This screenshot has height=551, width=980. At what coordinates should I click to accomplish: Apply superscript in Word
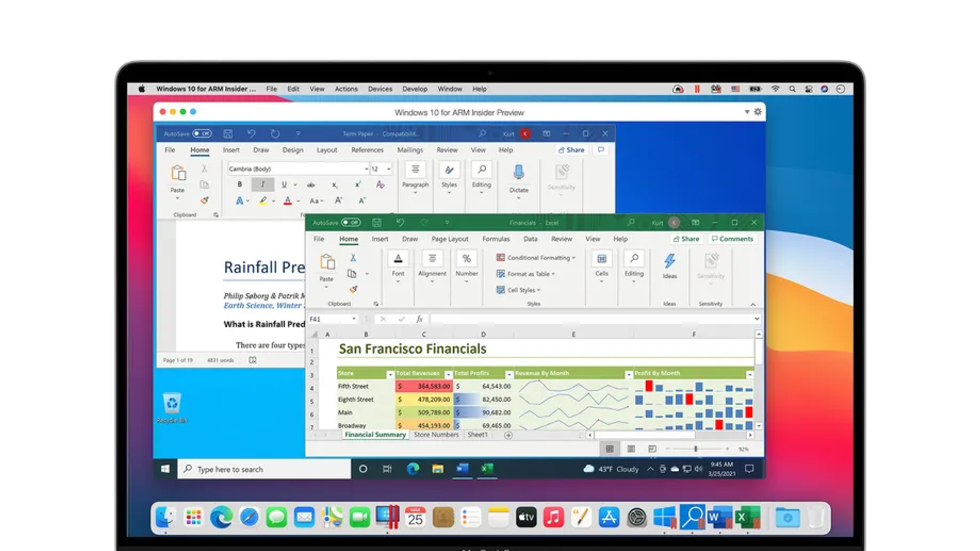[358, 184]
